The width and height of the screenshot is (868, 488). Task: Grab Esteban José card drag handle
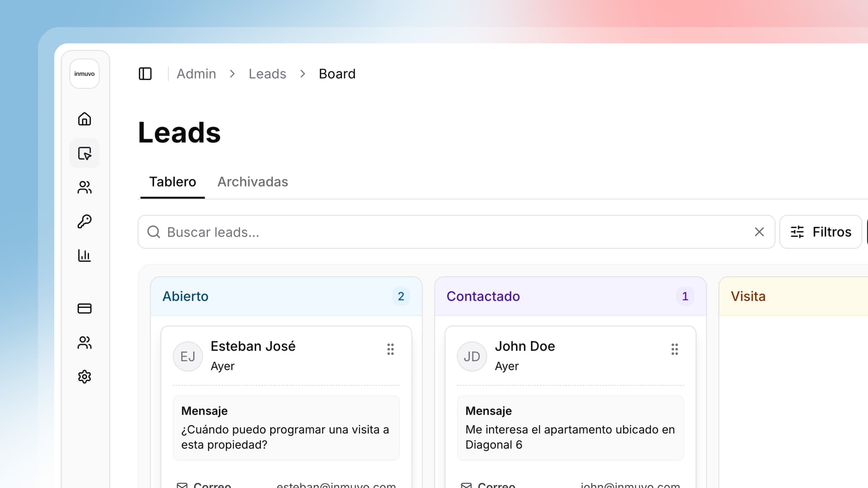[391, 349]
